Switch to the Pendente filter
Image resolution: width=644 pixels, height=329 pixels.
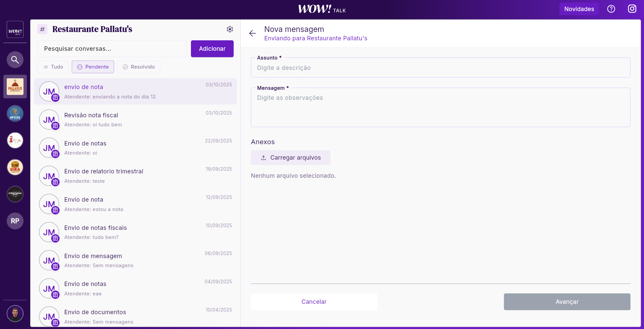click(x=93, y=67)
